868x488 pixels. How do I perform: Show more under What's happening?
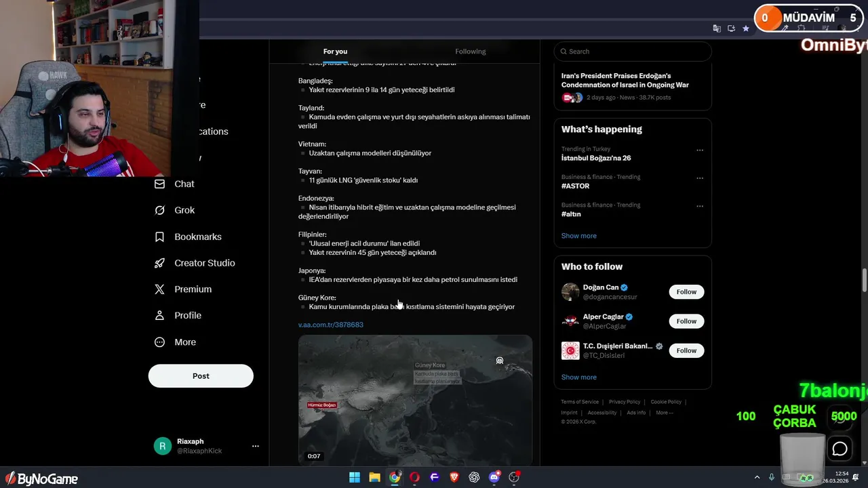pyautogui.click(x=579, y=236)
